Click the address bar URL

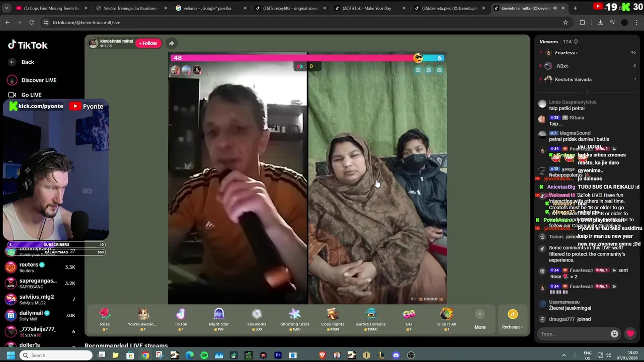(87, 23)
